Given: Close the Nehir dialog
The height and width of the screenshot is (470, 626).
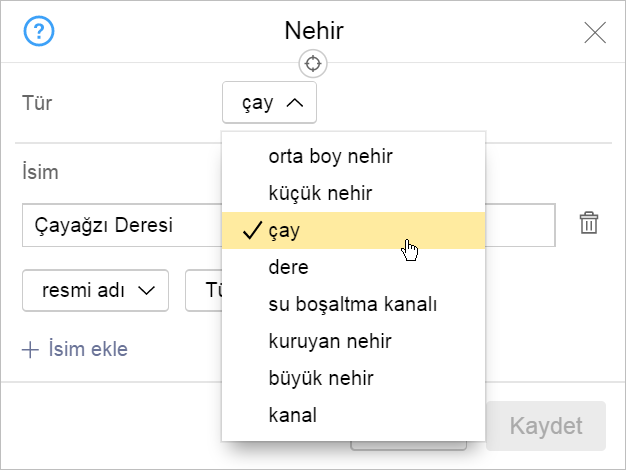Looking at the screenshot, I should (595, 32).
